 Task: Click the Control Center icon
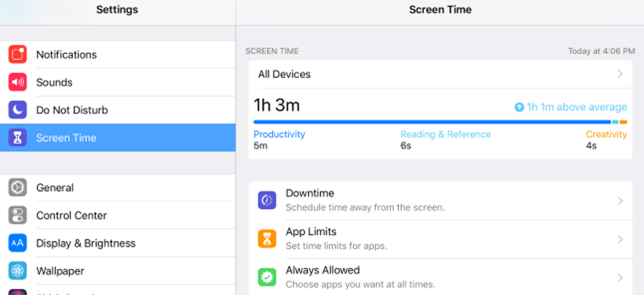(x=17, y=215)
